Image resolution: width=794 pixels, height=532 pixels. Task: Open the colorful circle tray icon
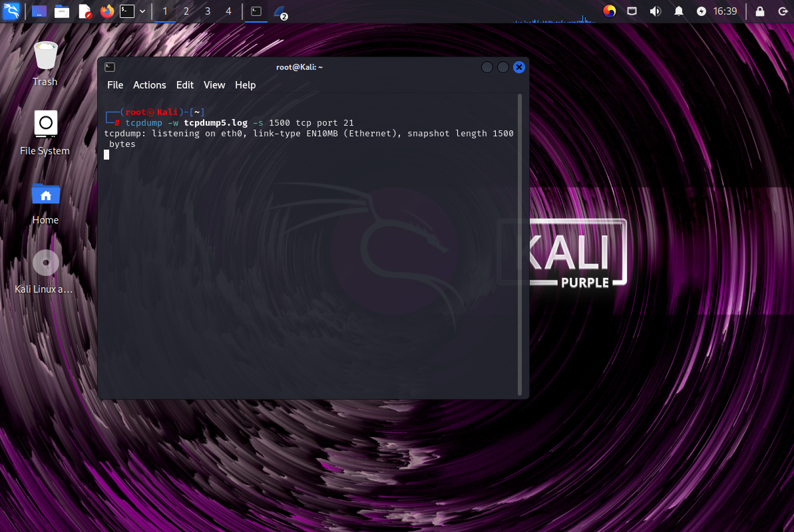[610, 11]
